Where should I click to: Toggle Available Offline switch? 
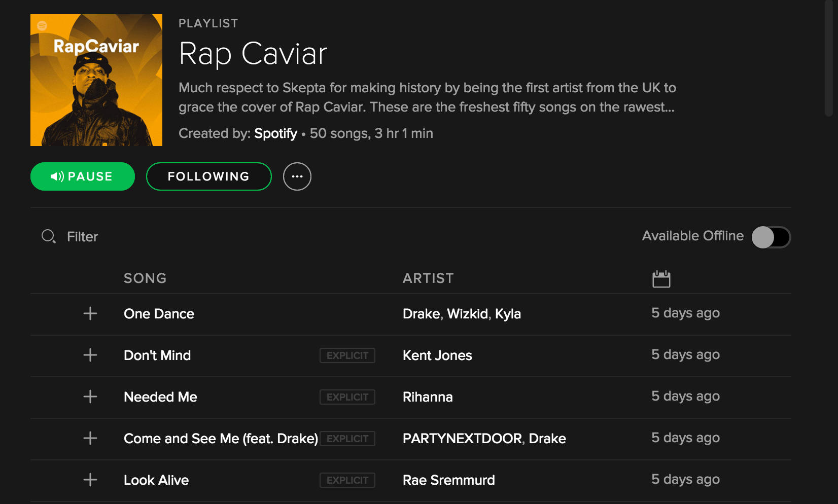coord(771,237)
